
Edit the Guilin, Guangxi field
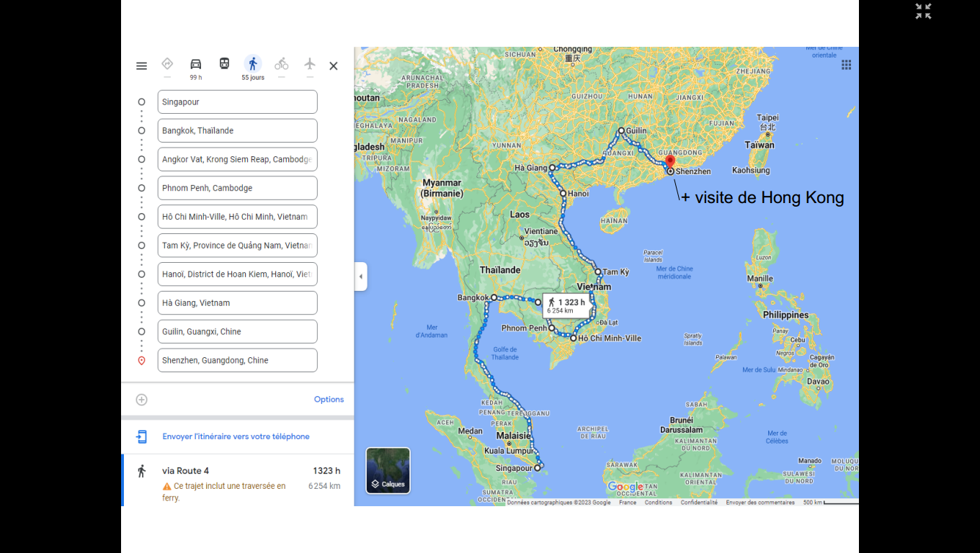(238, 332)
